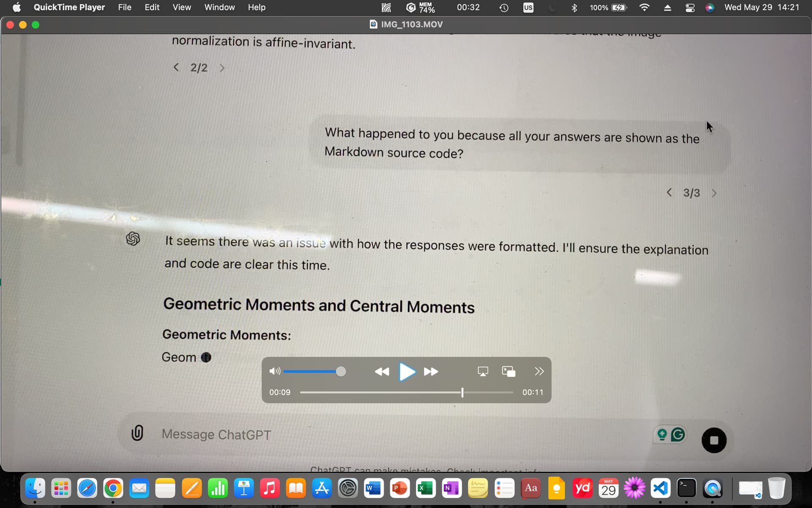Click the Siri icon in menu bar
This screenshot has width=812, height=508.
pyautogui.click(x=710, y=8)
